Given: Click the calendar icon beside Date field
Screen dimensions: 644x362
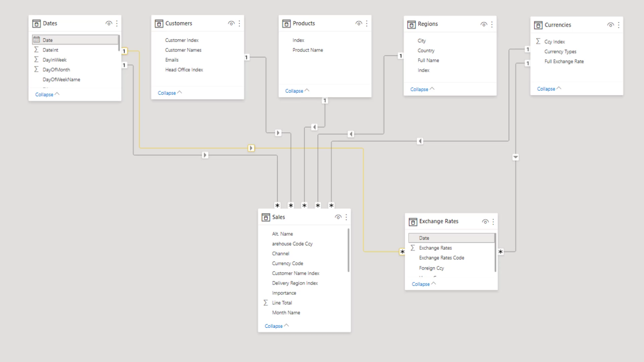Looking at the screenshot, I should coord(37,39).
